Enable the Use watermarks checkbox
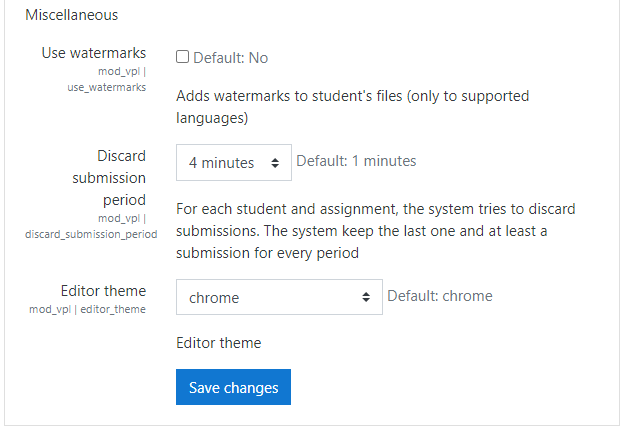The width and height of the screenshot is (625, 433). click(183, 58)
